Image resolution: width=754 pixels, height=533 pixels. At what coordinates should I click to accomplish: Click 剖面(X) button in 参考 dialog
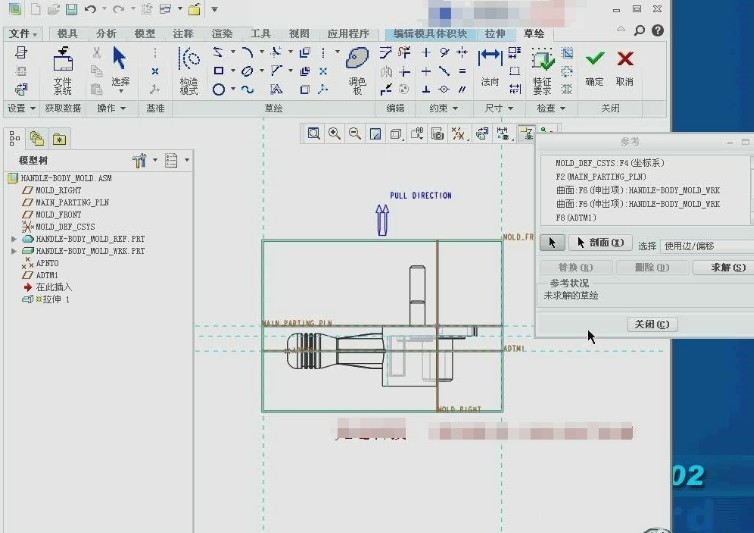(600, 243)
